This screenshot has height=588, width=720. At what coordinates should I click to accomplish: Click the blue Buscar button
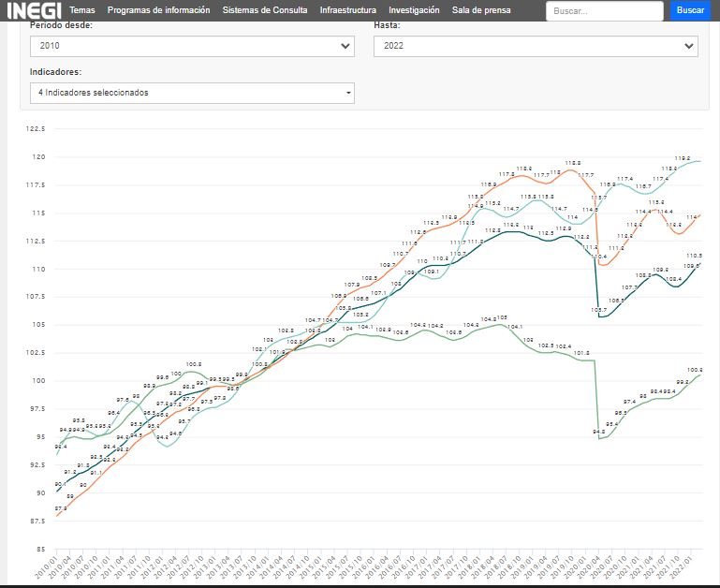(x=690, y=10)
